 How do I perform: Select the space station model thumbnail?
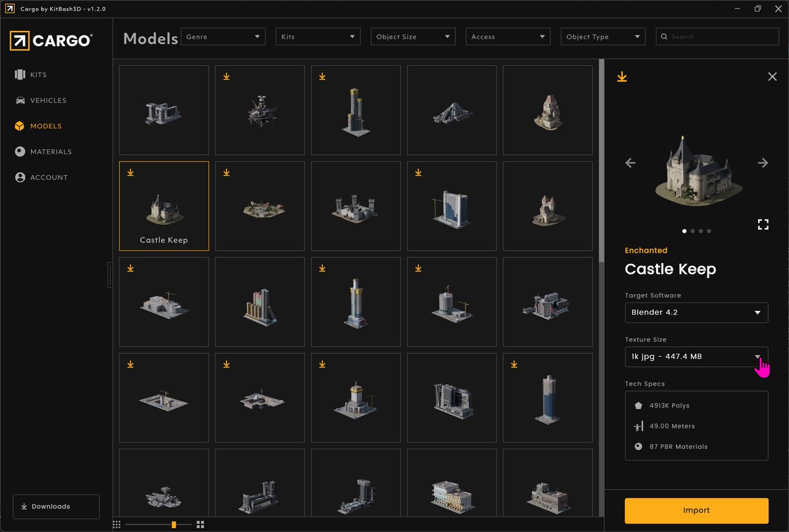point(260,110)
